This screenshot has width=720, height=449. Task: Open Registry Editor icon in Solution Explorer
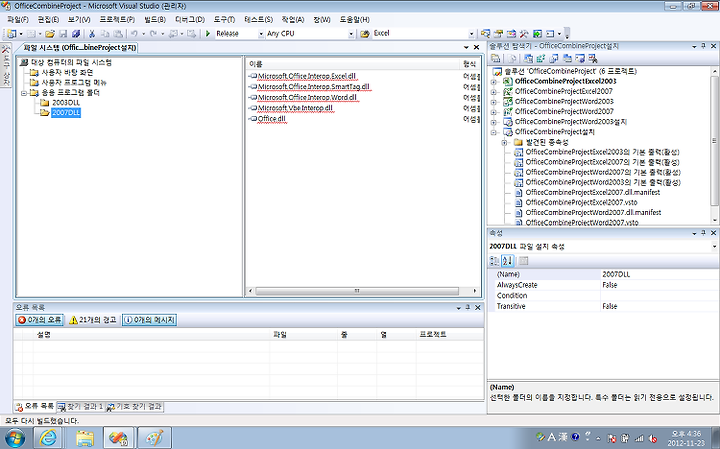point(541,58)
